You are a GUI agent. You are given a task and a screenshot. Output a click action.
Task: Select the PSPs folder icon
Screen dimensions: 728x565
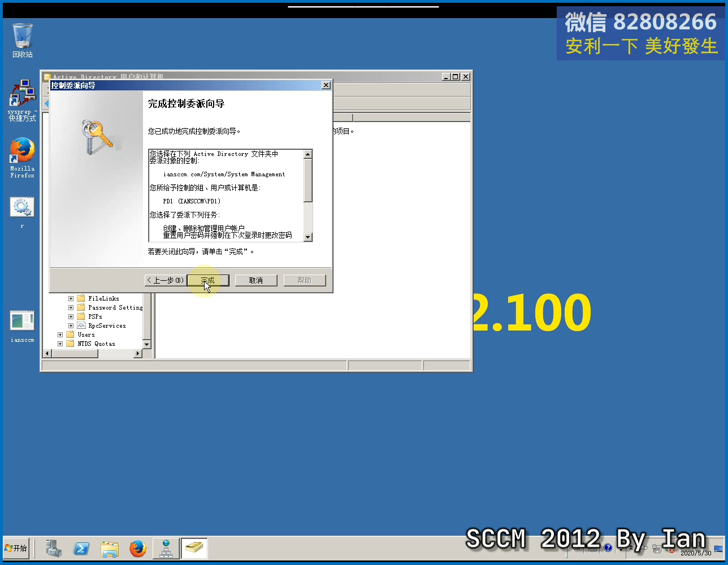(x=81, y=316)
